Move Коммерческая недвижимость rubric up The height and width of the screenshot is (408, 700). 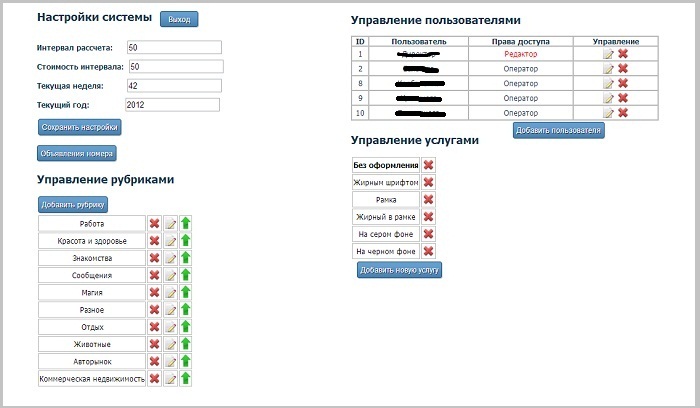186,379
